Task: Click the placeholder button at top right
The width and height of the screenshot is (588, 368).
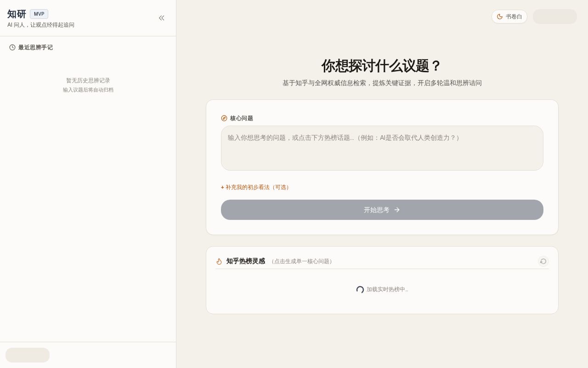Action: click(x=555, y=17)
